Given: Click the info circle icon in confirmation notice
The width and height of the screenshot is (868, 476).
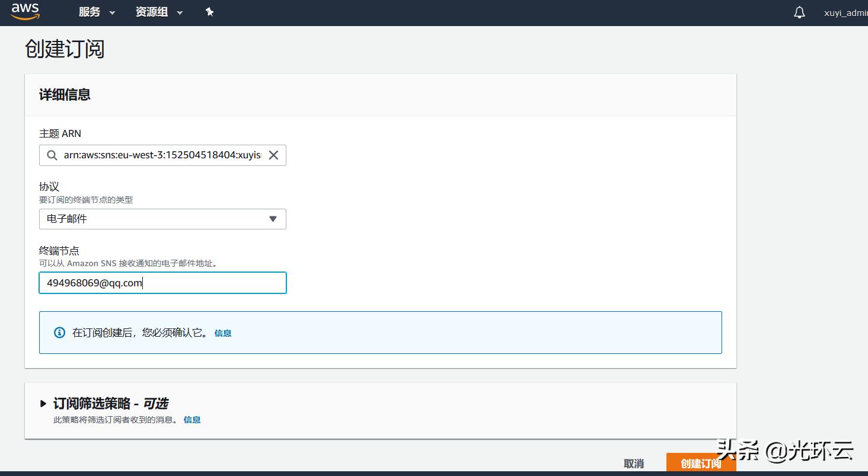Looking at the screenshot, I should tap(59, 333).
